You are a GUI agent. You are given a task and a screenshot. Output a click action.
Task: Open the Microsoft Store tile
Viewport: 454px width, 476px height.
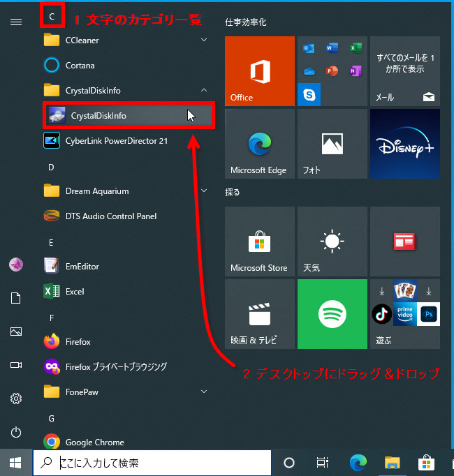(x=259, y=241)
